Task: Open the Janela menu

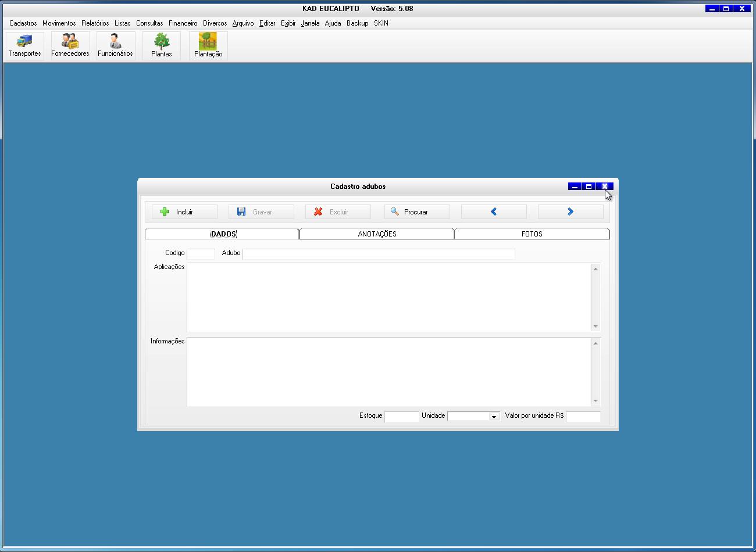Action: pos(310,23)
